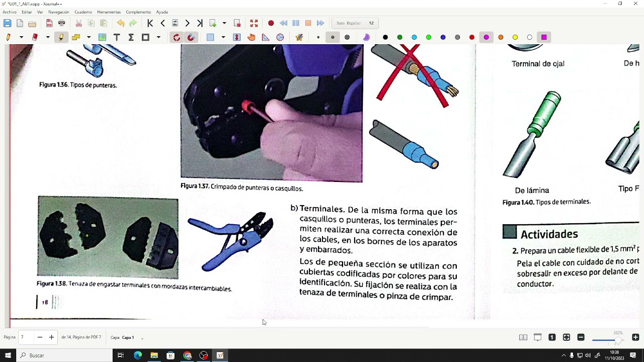Save the document with the floppy icon

[7, 23]
